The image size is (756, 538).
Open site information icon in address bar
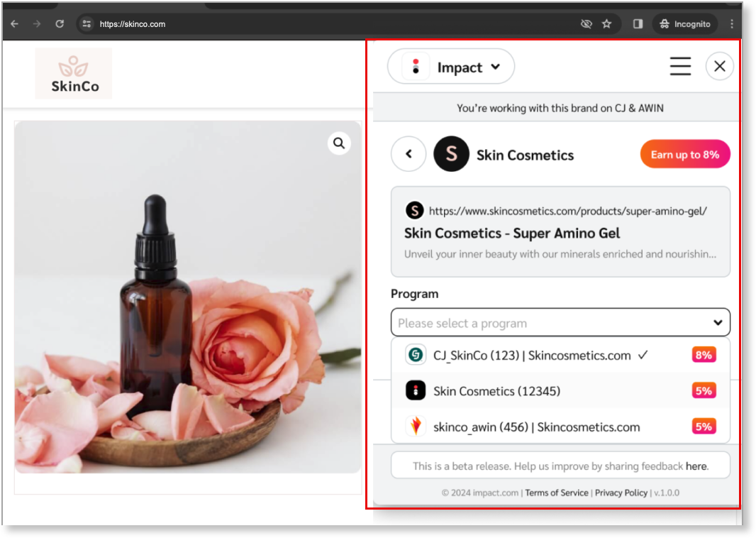[x=87, y=23]
